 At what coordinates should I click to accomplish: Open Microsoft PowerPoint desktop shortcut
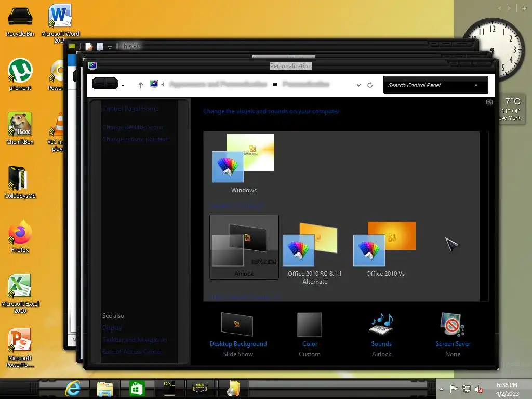20,348
